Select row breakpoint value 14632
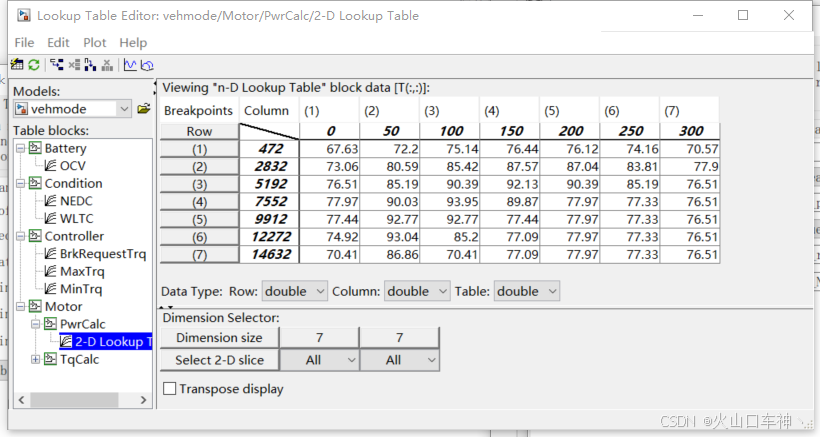Image resolution: width=820 pixels, height=437 pixels. click(269, 255)
